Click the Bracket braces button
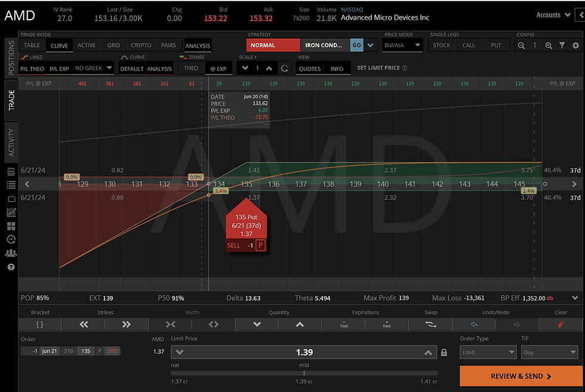The image size is (585, 392). tap(39, 325)
